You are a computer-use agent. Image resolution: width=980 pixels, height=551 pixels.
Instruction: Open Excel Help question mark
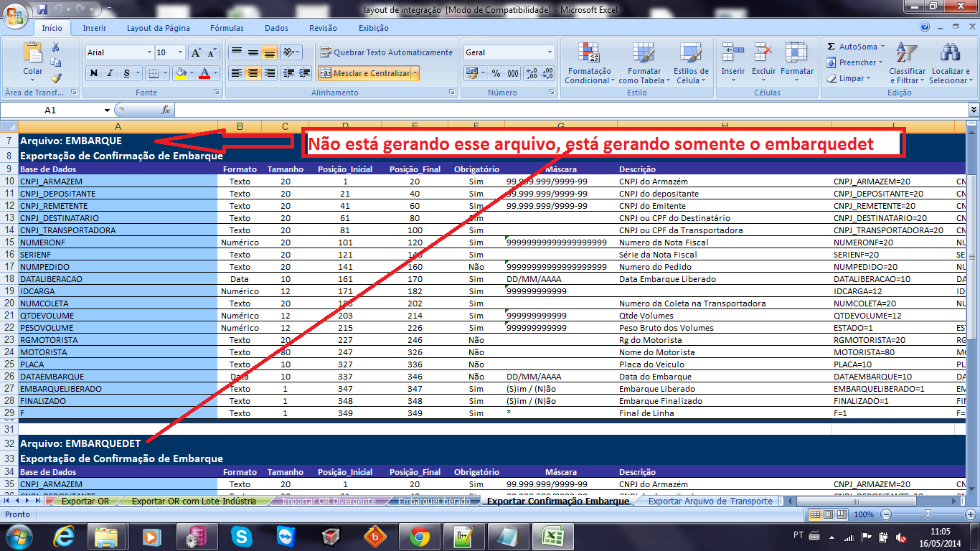[925, 27]
